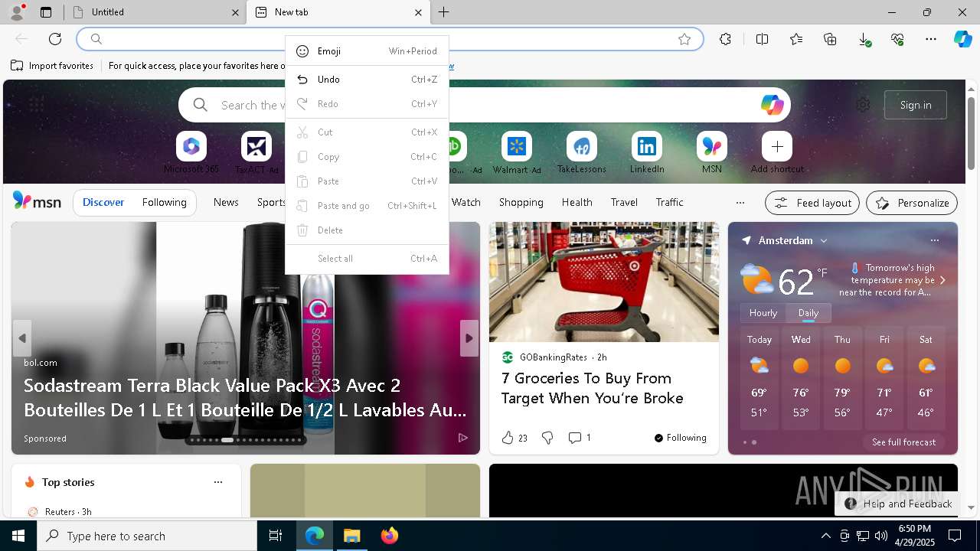Open LinkedIn shortcut
The width and height of the screenshot is (980, 551).
647,153
